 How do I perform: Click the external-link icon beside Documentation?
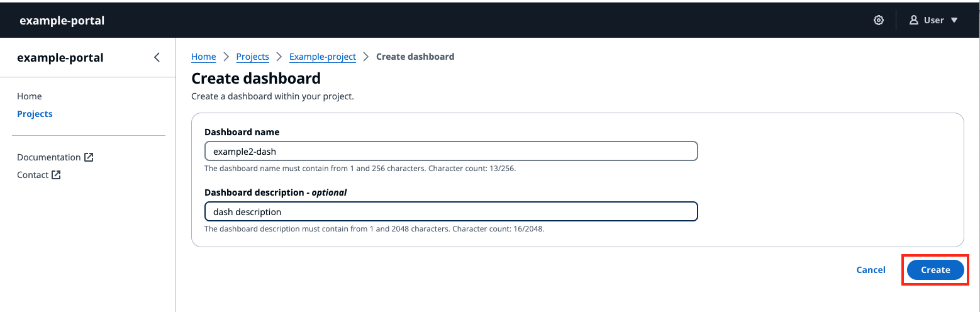click(x=89, y=157)
